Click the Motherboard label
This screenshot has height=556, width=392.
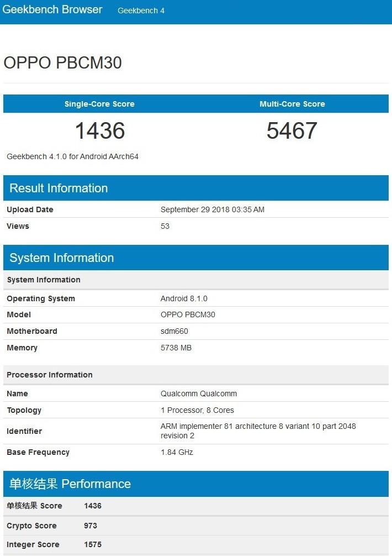(32, 331)
